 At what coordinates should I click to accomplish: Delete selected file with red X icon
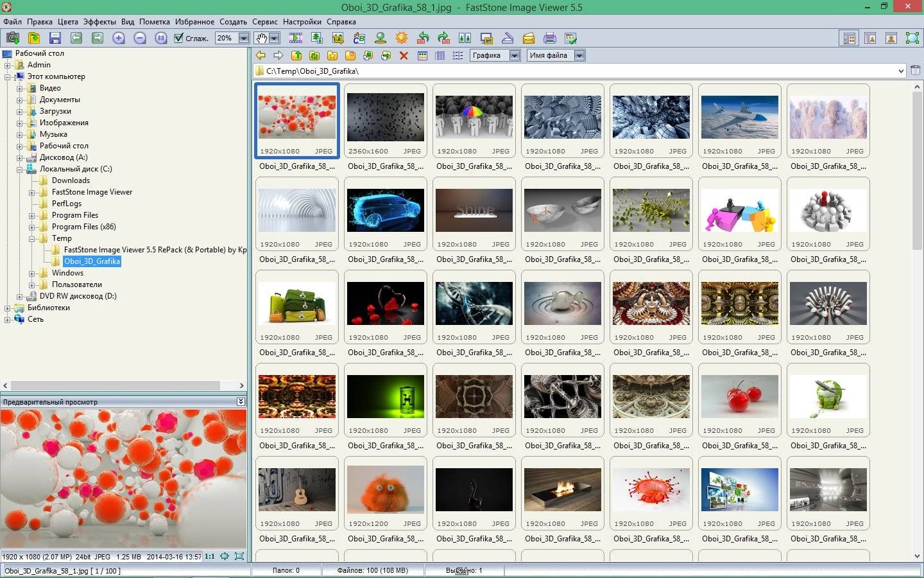tap(404, 56)
